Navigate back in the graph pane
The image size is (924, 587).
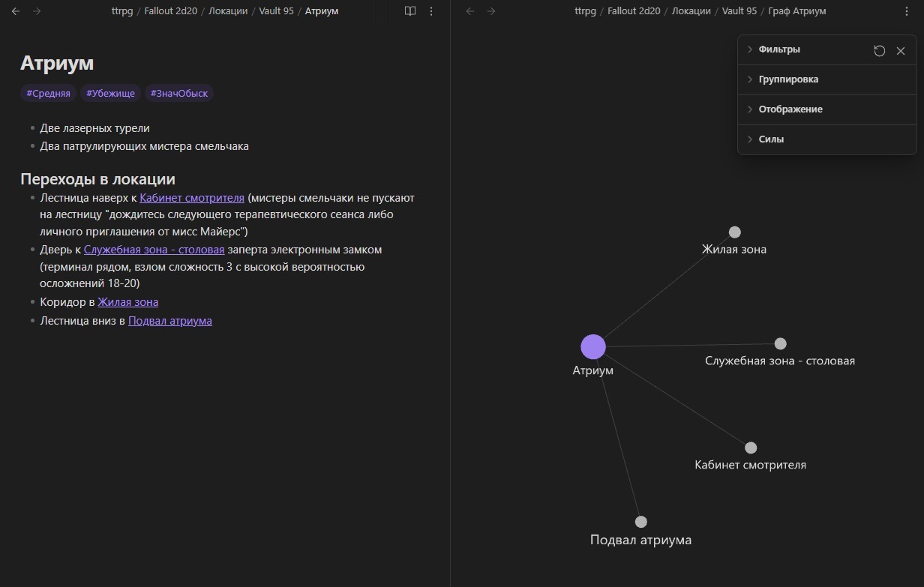pos(470,11)
